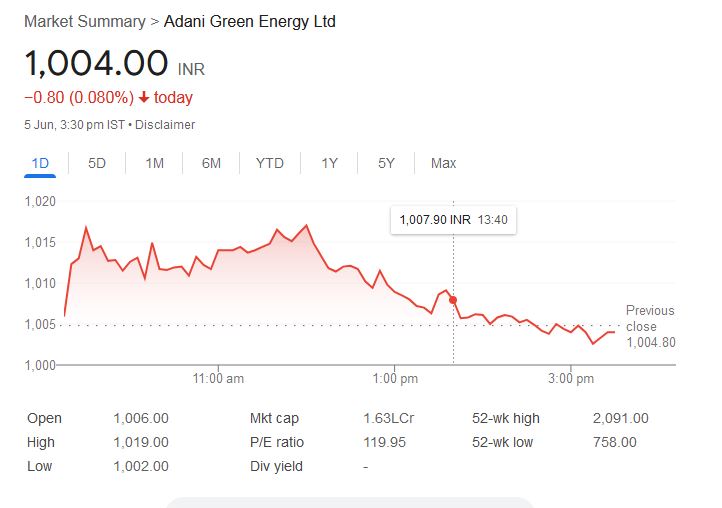Screen dimensions: 722x508
Task: Open the Market Summary breadcrumb link
Action: click(83, 21)
